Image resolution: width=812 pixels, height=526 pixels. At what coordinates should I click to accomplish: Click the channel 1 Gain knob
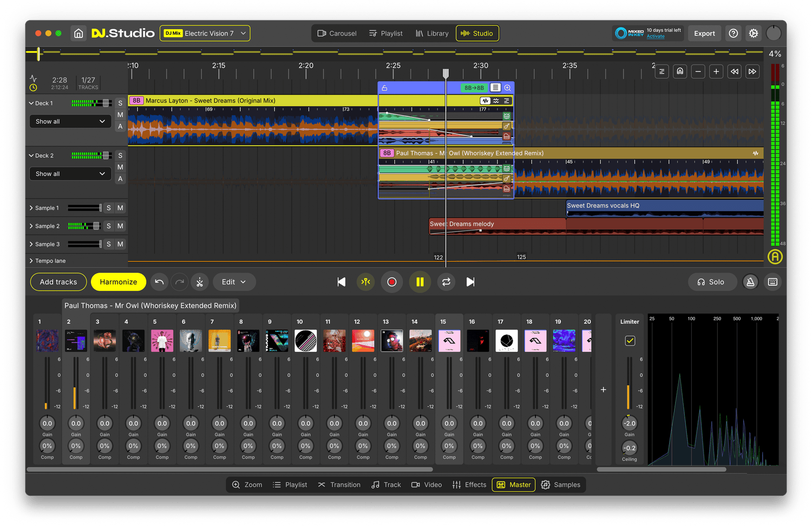tap(47, 424)
